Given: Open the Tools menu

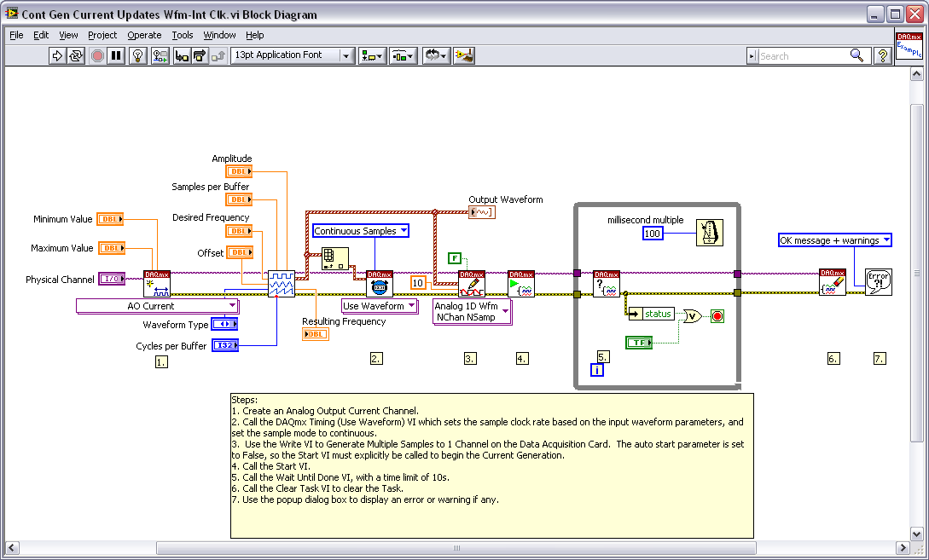Looking at the screenshot, I should (x=183, y=35).
